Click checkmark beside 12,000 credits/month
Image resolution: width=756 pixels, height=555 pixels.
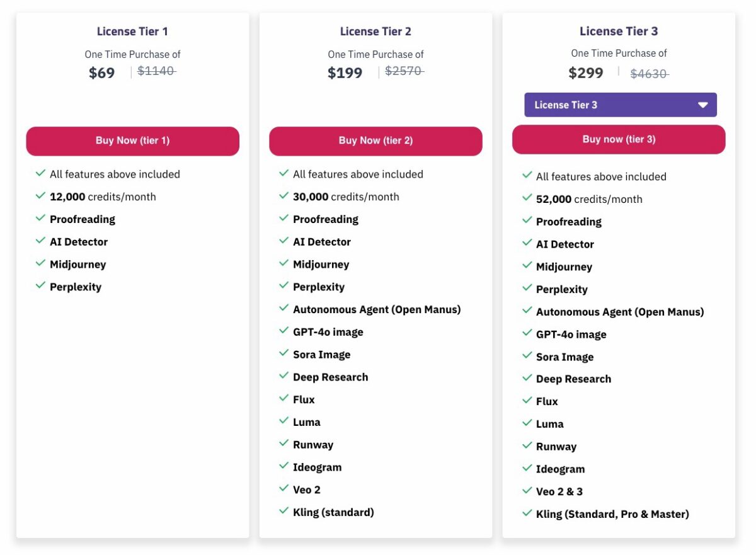pyautogui.click(x=40, y=196)
